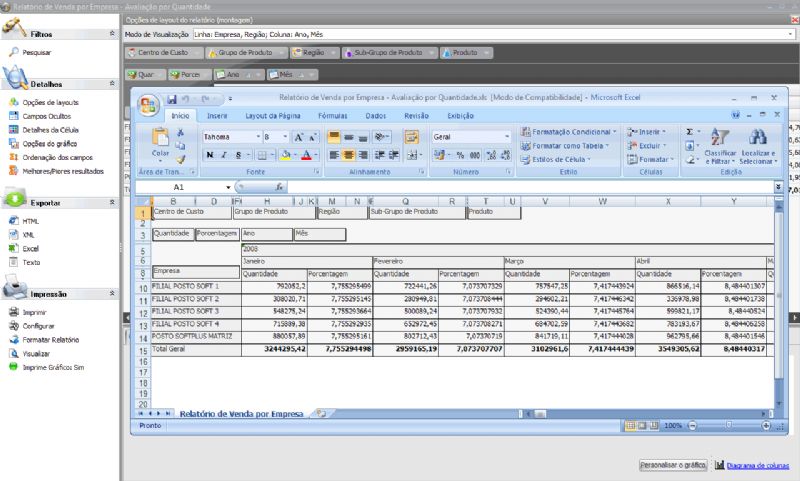Switch to the Início ribbon tab
The width and height of the screenshot is (800, 481).
coord(180,116)
